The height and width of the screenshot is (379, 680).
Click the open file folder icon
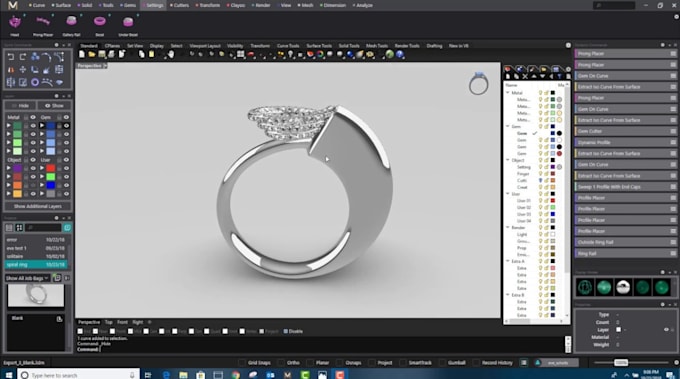(92, 54)
